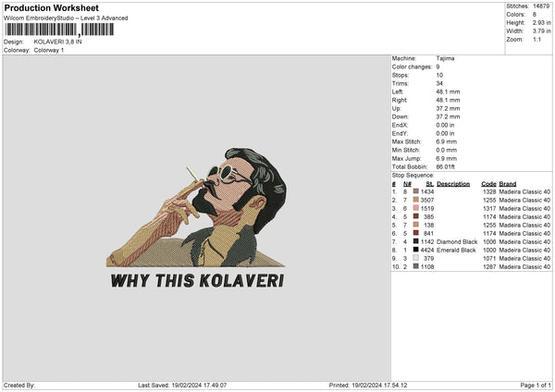Select the Diamond Black description text

(457, 241)
